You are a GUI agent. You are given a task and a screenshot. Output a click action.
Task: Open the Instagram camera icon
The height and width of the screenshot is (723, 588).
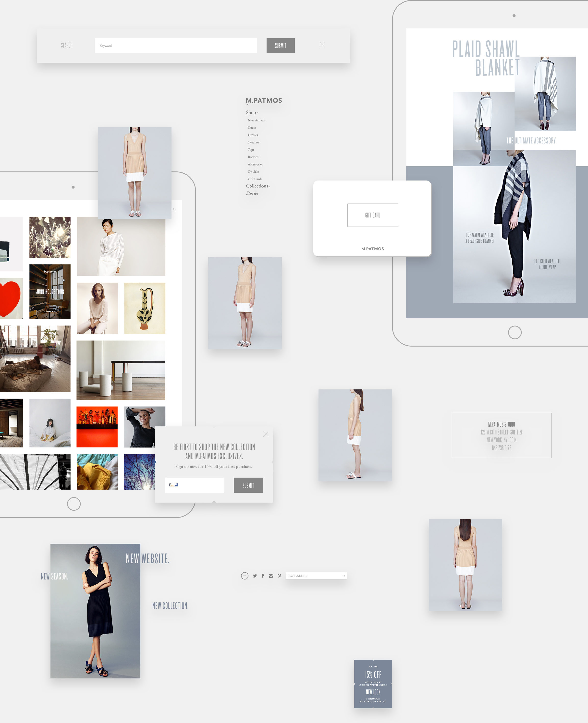pos(271,576)
